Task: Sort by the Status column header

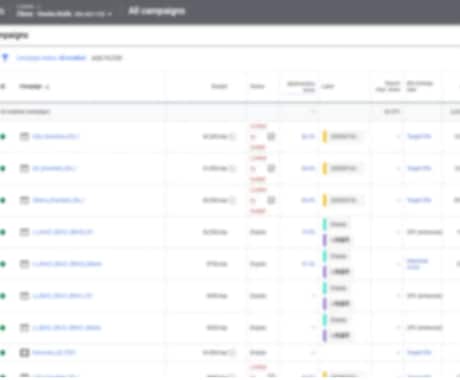Action: (x=257, y=86)
